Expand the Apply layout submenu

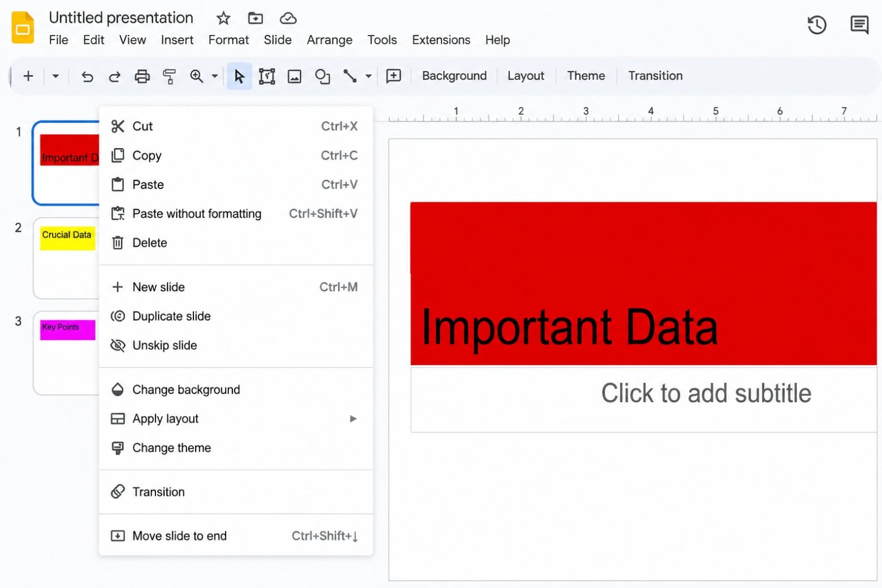236,419
